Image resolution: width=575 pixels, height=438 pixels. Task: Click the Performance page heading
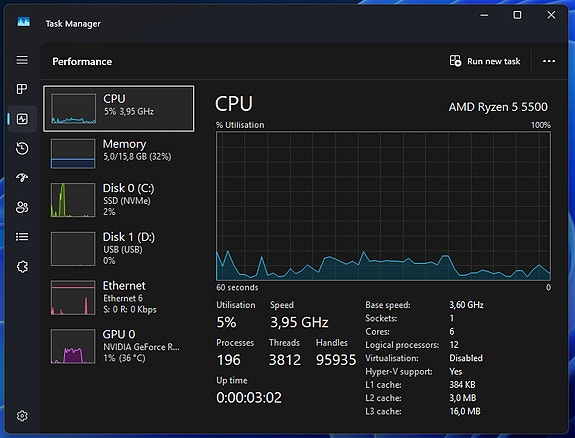pyautogui.click(x=82, y=61)
